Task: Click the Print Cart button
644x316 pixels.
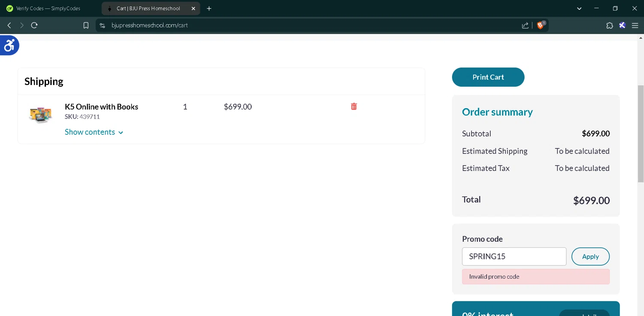Action: click(488, 77)
